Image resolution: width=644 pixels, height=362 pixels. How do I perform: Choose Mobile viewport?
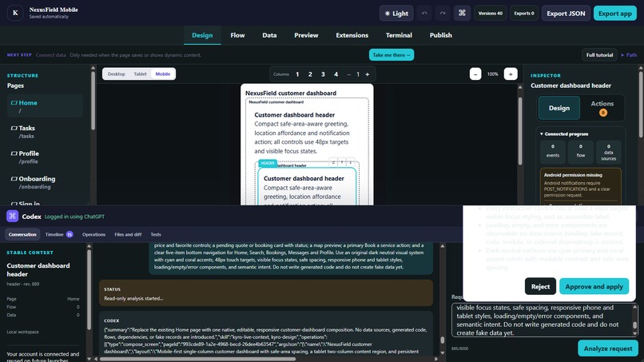click(163, 74)
